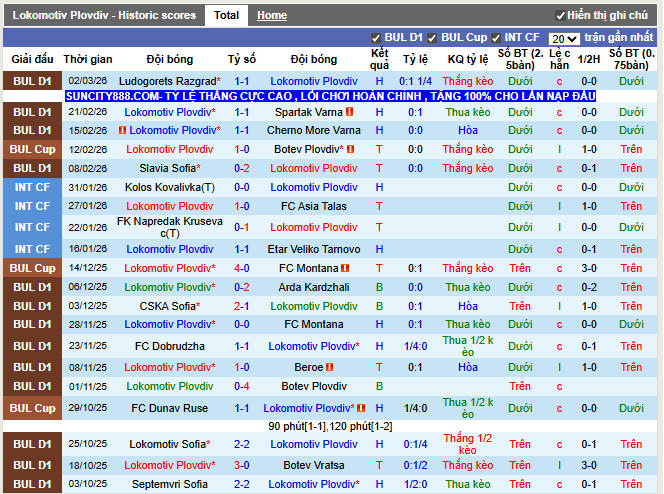This screenshot has width=664, height=494.
Task: Click the KQ tỷ lệ column header
Action: point(468,59)
